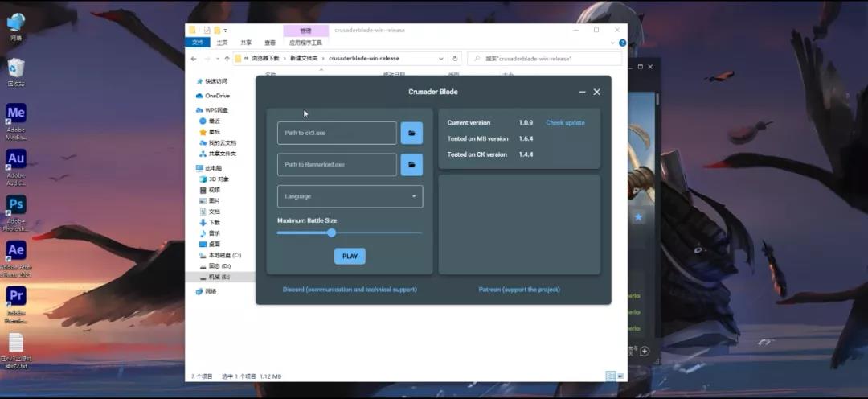The width and height of the screenshot is (868, 399).
Task: Go up one folder level arrow
Action: [x=227, y=58]
